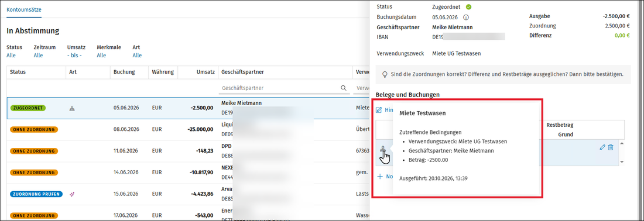644x221 pixels.
Task: Select the Ohne Zuordnung badge dated 08.06.2026
Action: tap(34, 130)
